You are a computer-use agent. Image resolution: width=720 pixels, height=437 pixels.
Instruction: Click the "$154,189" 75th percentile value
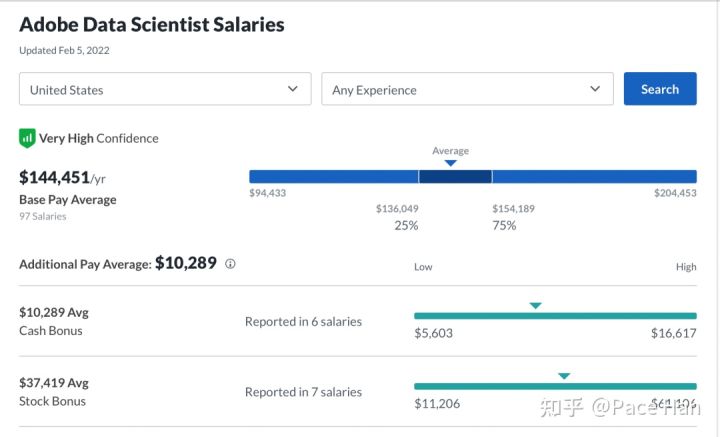click(513, 209)
